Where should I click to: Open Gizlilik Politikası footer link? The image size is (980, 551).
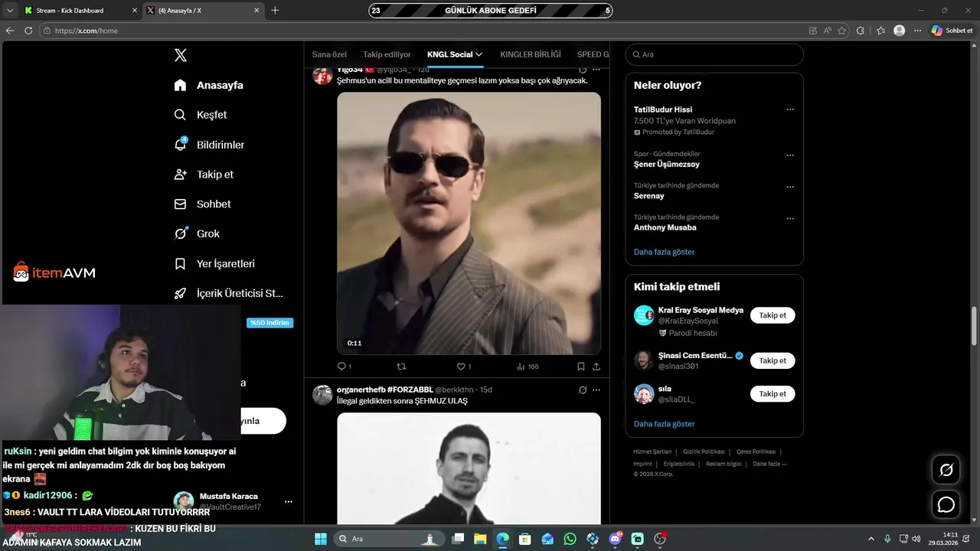[704, 452]
